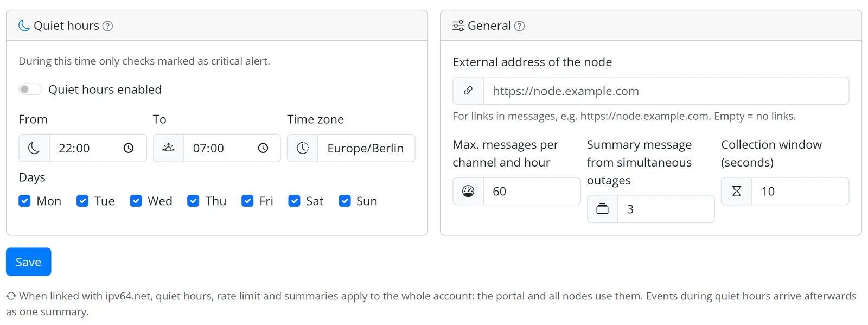The image size is (868, 325).
Task: Click the To time field showing 07:00
Action: tap(232, 148)
